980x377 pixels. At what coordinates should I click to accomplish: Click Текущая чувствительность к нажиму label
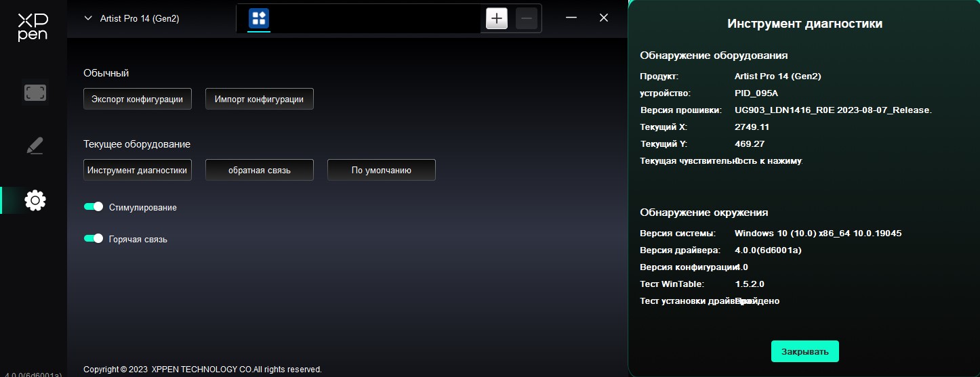coord(721,161)
